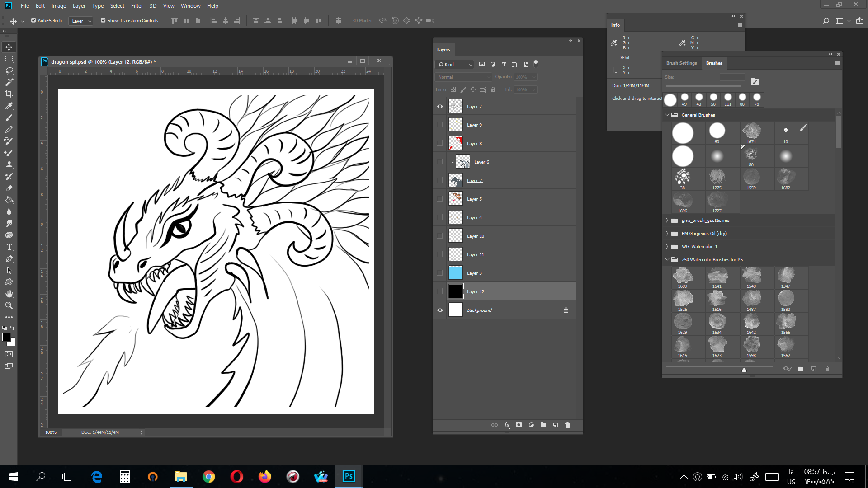The image size is (868, 488).
Task: Open Photoshop from Windows taskbar
Action: [x=349, y=476]
